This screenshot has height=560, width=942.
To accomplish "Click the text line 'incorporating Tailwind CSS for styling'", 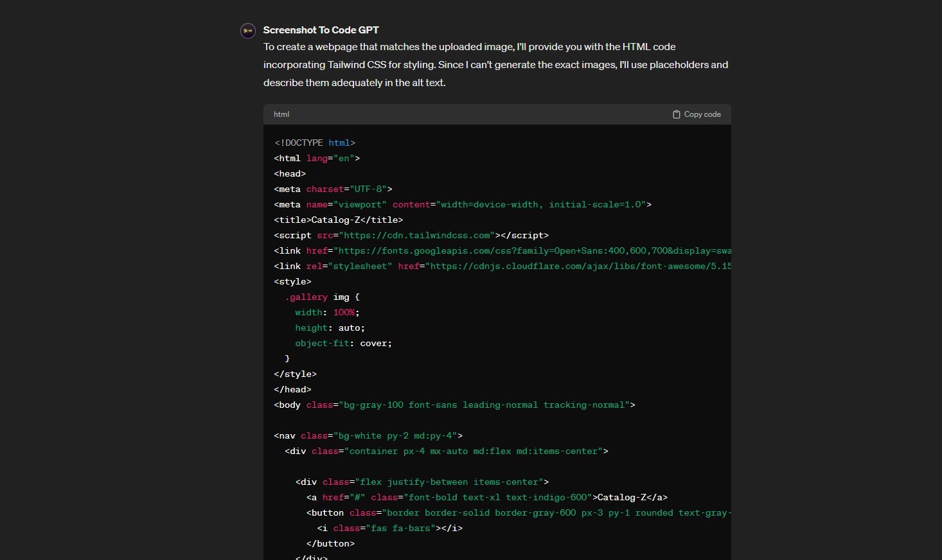I will tap(495, 65).
